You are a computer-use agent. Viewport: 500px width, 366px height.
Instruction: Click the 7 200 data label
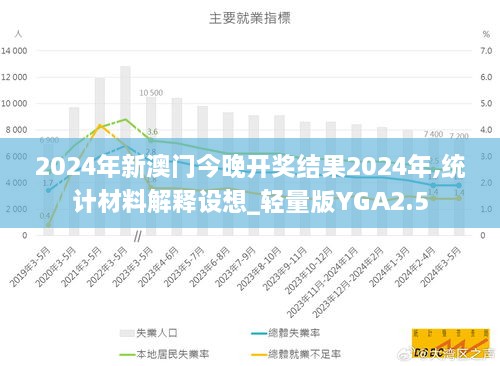(x=459, y=136)
